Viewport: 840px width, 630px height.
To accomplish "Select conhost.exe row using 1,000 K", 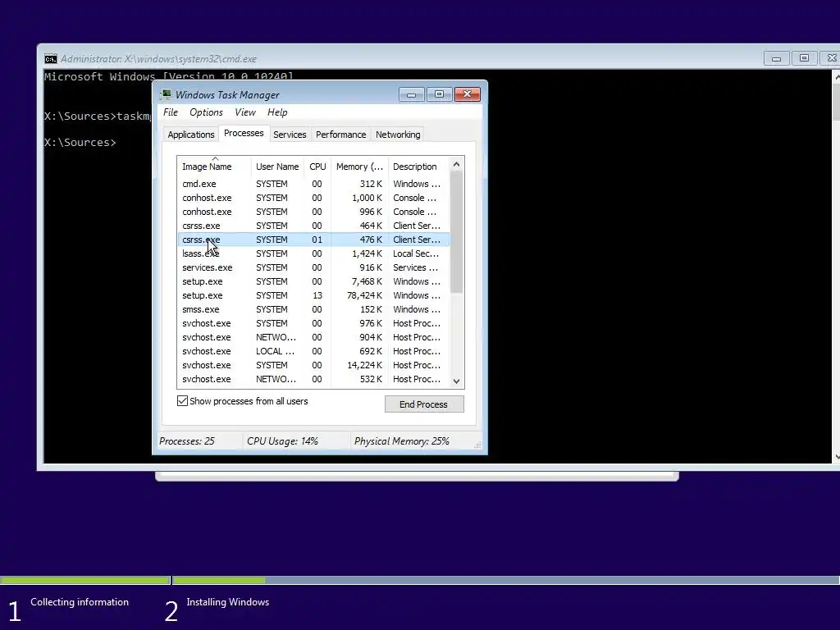I will coord(313,198).
